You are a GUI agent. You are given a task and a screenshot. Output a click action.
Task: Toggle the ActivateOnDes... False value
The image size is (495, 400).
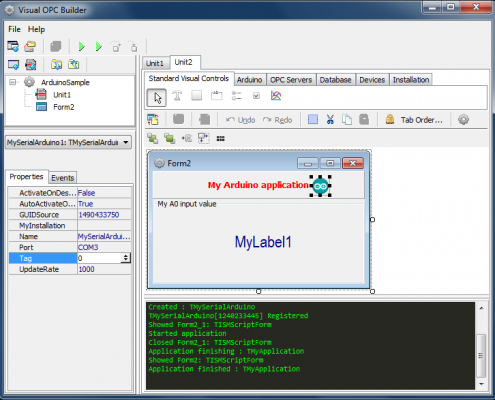pos(104,193)
